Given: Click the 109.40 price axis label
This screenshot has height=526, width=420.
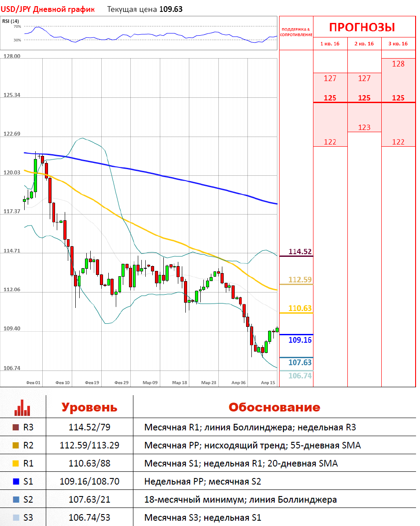Looking at the screenshot, I should pos(12,329).
